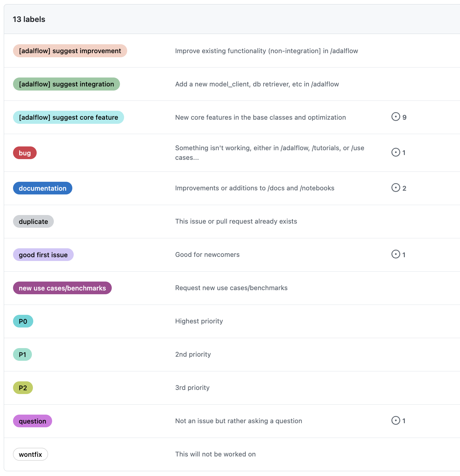Click open issues icon for core feature label
This screenshot has height=476, width=460.
[x=396, y=117]
